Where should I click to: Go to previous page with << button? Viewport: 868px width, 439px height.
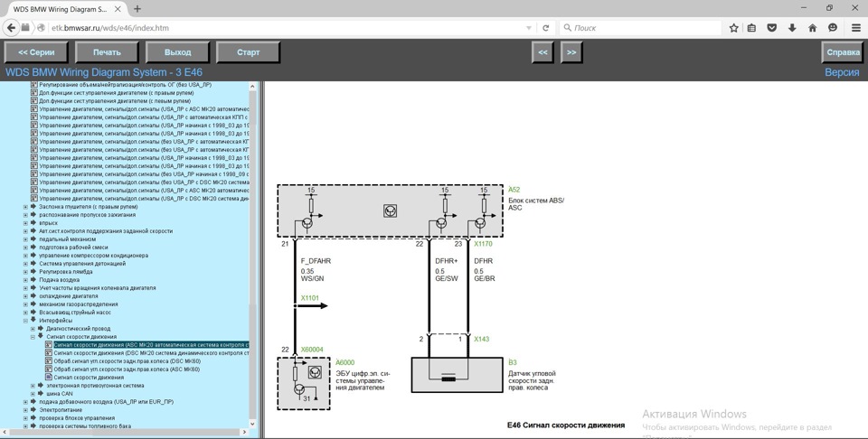[543, 52]
